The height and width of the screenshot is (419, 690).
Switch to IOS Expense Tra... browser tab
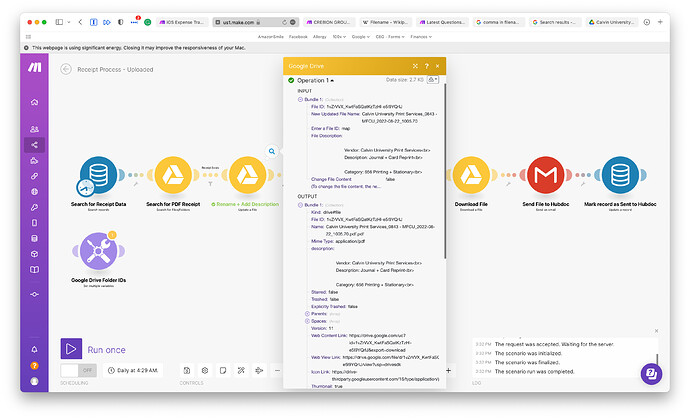[x=182, y=22]
